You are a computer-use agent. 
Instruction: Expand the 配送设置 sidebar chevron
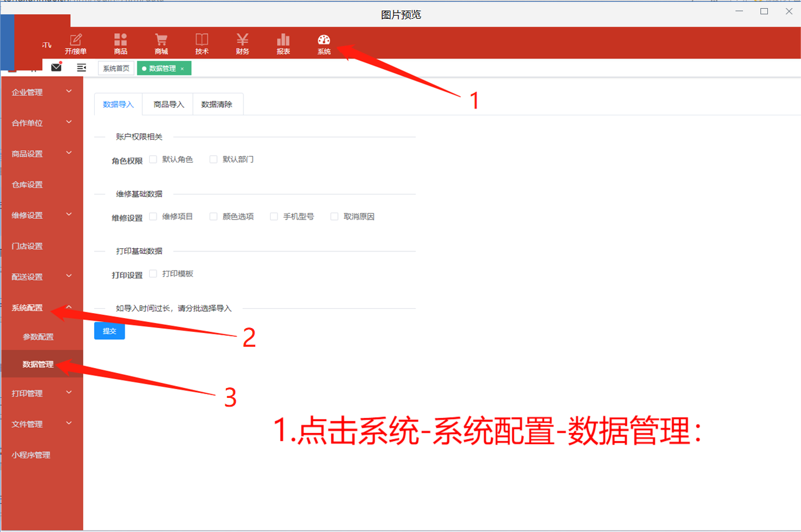69,276
